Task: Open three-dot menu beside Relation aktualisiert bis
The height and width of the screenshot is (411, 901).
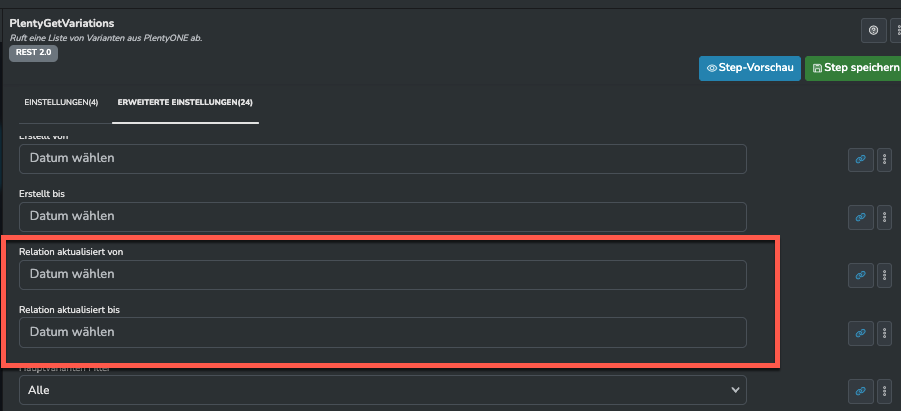Action: coord(884,333)
